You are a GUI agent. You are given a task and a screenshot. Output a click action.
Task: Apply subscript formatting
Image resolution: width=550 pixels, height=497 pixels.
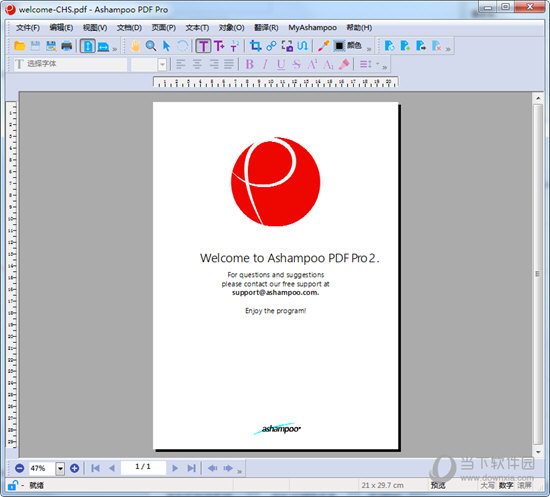pyautogui.click(x=328, y=64)
